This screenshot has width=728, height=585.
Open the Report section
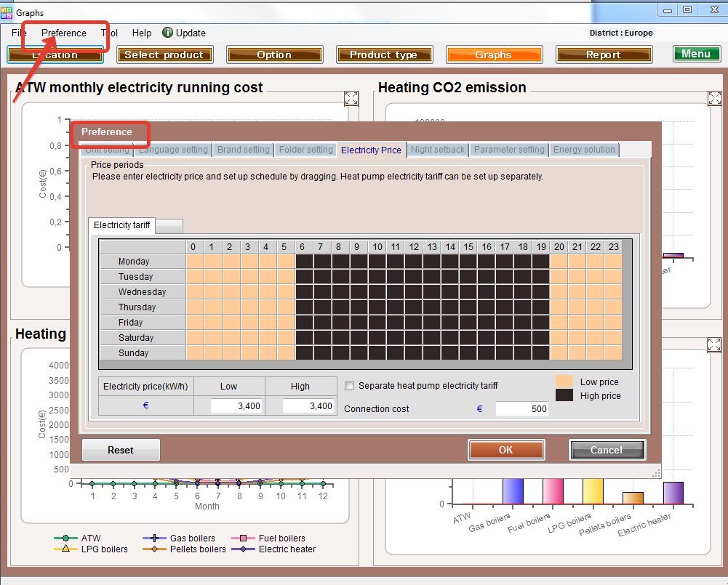pyautogui.click(x=604, y=55)
